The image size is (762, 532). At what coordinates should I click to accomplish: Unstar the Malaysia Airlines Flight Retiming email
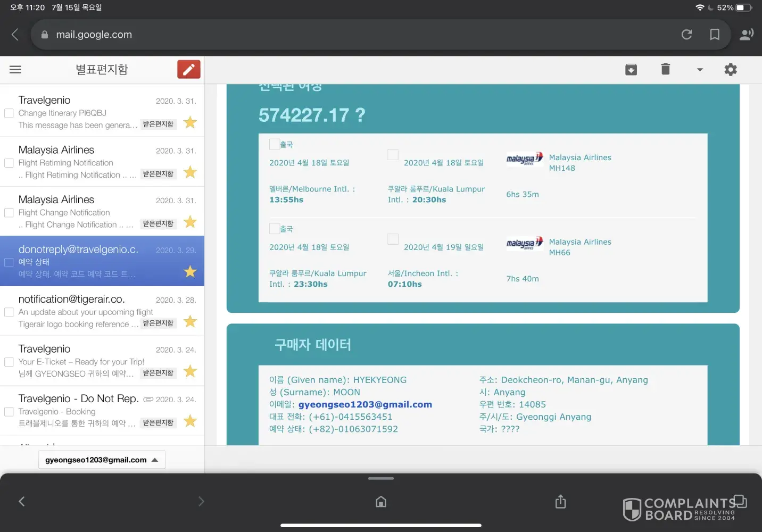[x=190, y=172]
